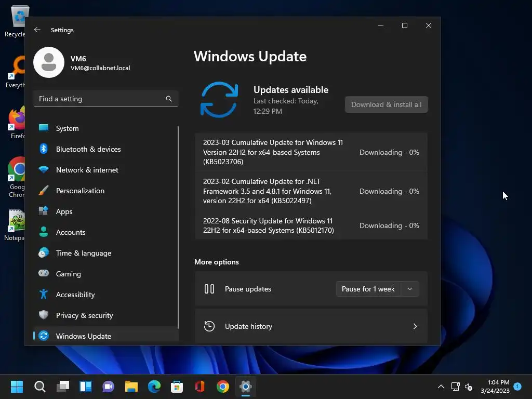Viewport: 532px width, 399px height.
Task: Open File Explorer from the taskbar
Action: pyautogui.click(x=131, y=387)
